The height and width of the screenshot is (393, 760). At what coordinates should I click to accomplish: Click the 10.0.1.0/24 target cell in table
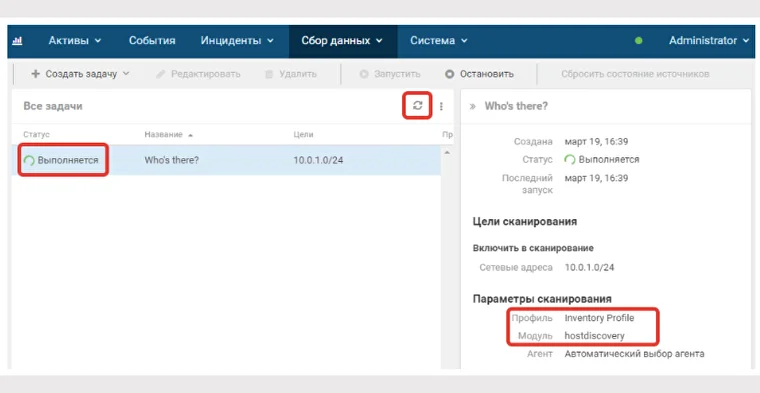click(x=318, y=160)
